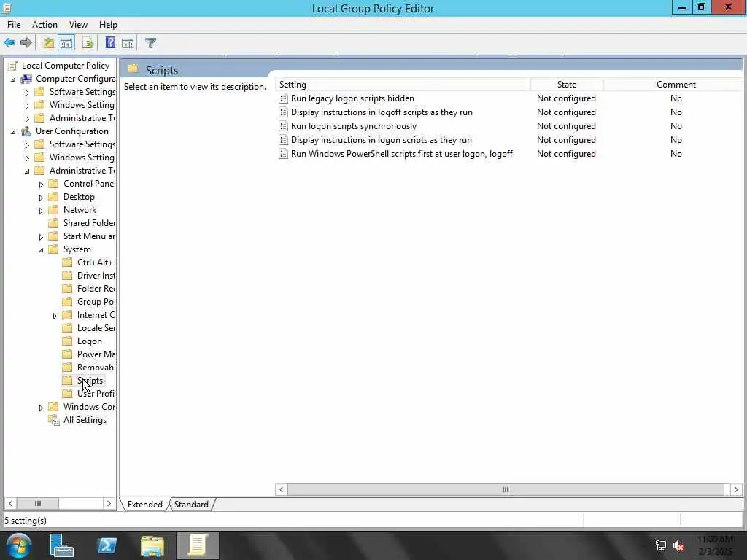Select the Local Computer Policy root icon
Viewport: 747px width, 560px height.
(x=13, y=66)
